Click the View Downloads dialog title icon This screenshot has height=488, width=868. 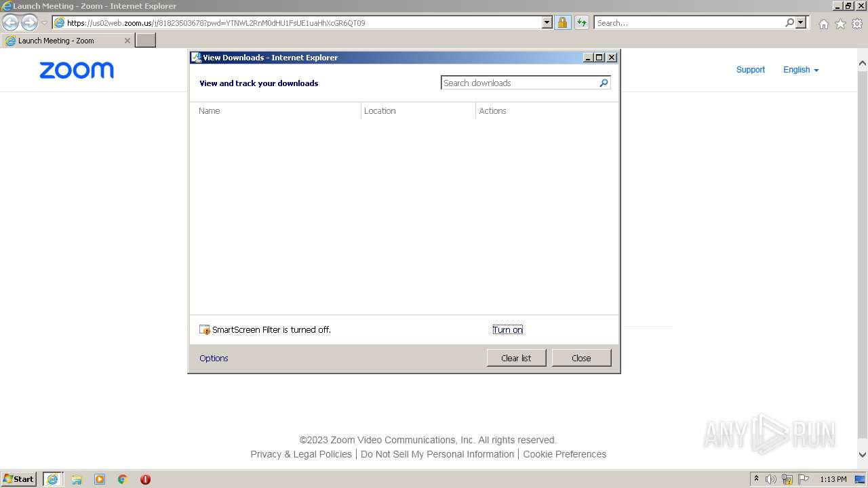coord(196,58)
